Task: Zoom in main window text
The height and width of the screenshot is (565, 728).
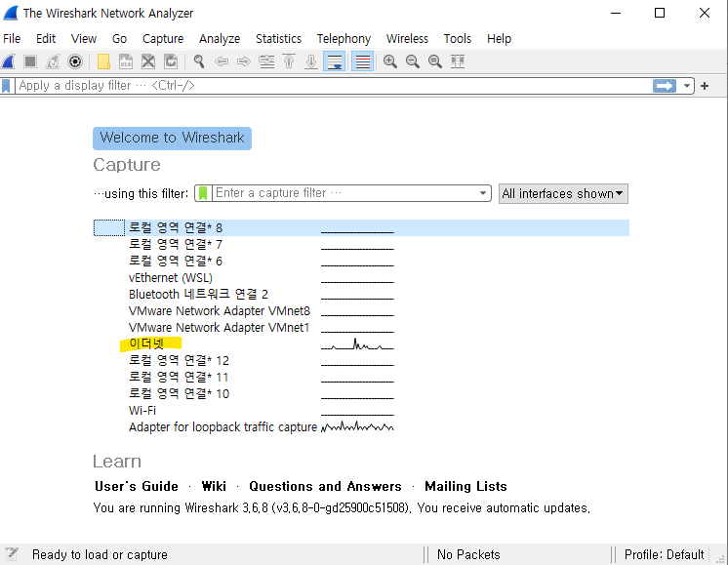Action: tap(390, 61)
